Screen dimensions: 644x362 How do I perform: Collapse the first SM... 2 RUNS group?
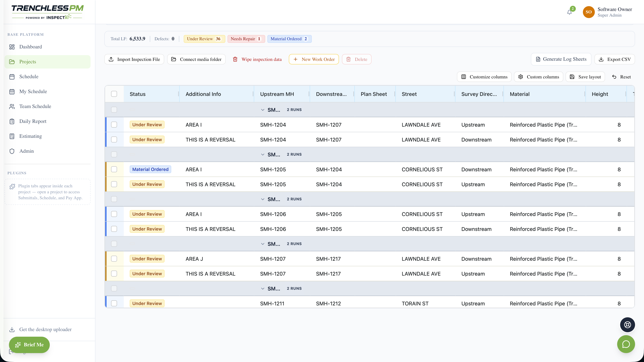263,110
